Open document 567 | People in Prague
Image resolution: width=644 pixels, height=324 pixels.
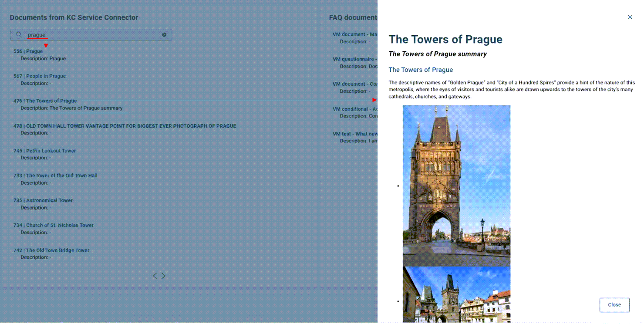point(40,76)
